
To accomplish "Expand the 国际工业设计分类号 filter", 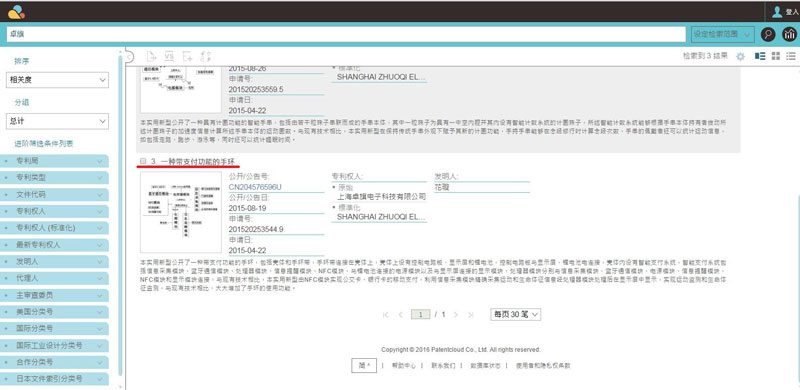I will (55, 345).
